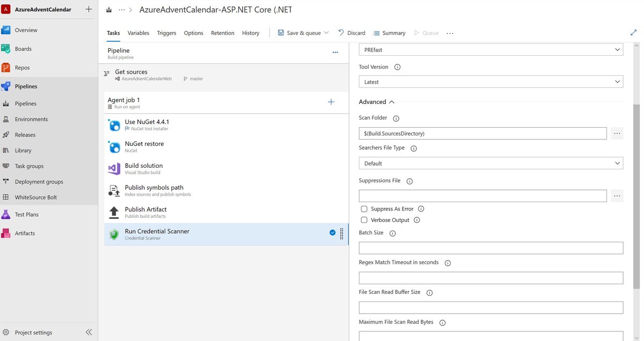
Task: Collapse the sidebar with double chevron icon
Action: pos(89,332)
